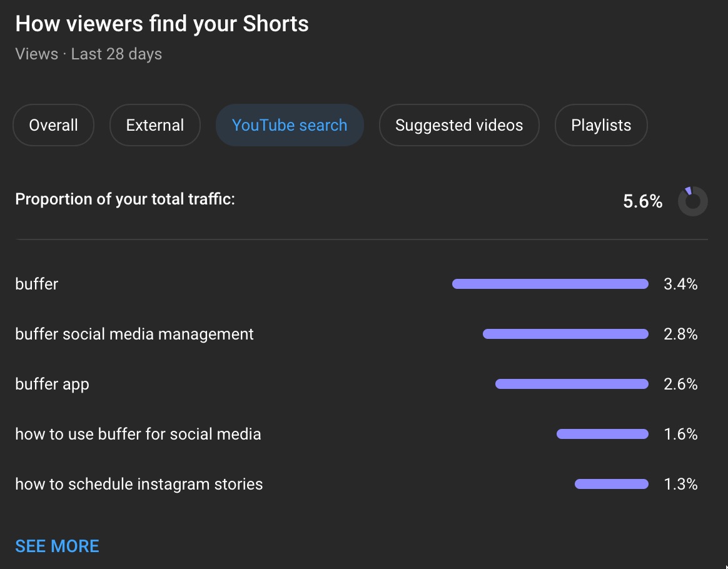The height and width of the screenshot is (569, 728).
Task: Click the 2.8% value text
Action: pos(680,334)
